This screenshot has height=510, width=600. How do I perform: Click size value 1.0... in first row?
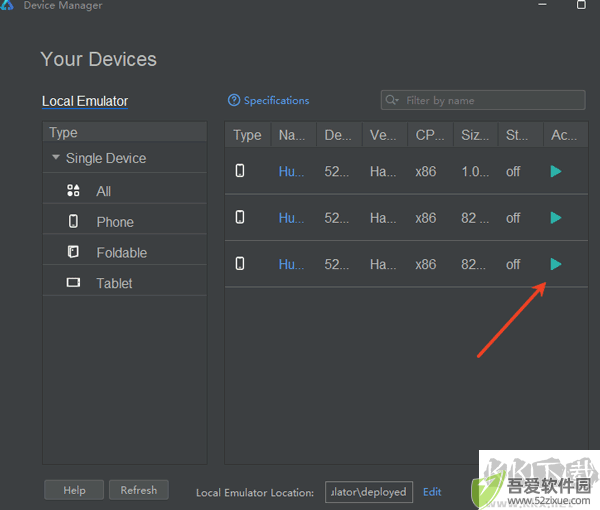(x=475, y=171)
